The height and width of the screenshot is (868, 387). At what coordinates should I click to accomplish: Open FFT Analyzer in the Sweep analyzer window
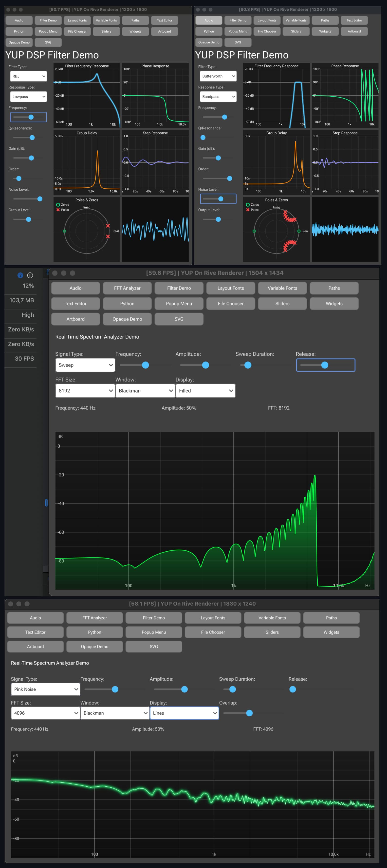[x=127, y=288]
